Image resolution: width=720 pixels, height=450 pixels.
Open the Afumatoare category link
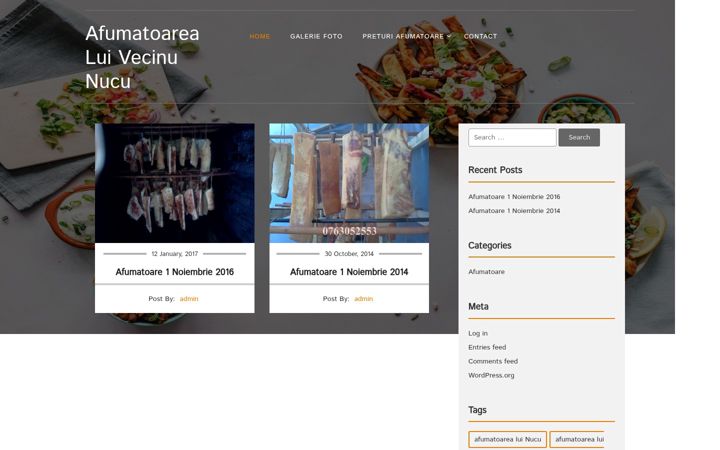tap(486, 272)
